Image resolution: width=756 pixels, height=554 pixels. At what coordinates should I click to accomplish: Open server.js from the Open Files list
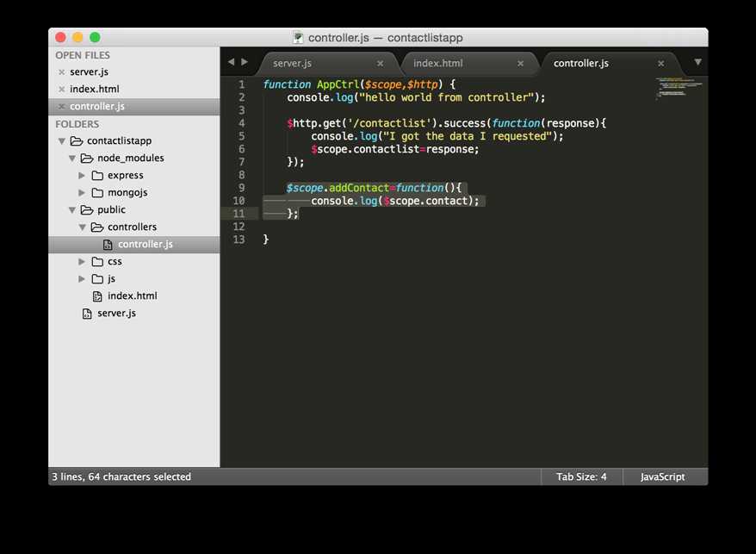pos(90,72)
